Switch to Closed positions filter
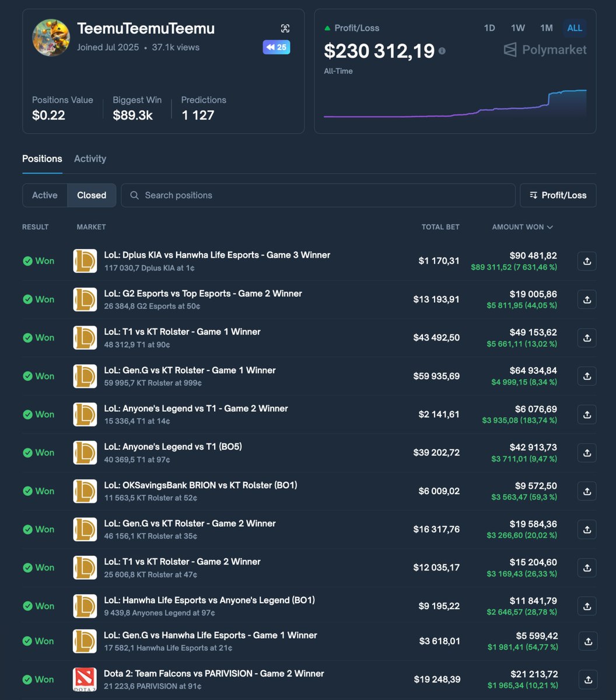This screenshot has height=700, width=616. pyautogui.click(x=92, y=195)
